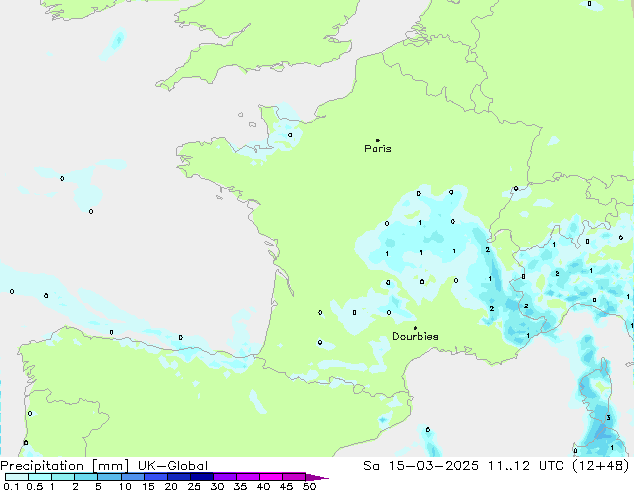Screen dimensions: 634x490
Task: Pick the legend swatch between 2 and 5
Action: [x=86, y=477]
